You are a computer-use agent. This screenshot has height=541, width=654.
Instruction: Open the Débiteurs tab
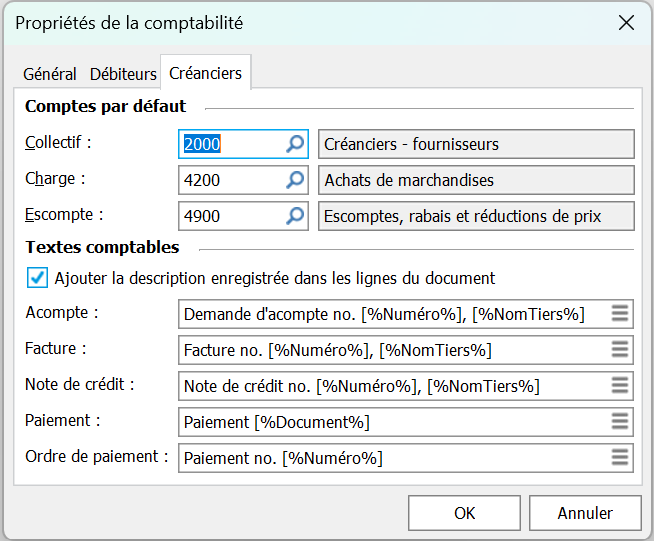[123, 74]
